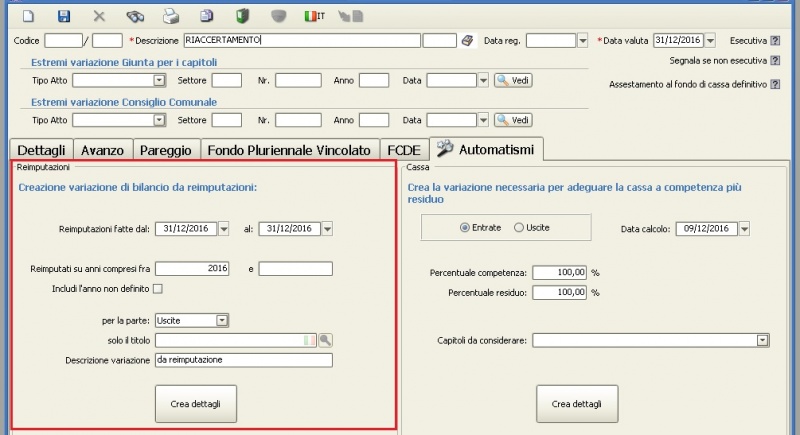Click Vedi button in Consiglio Comunale row
Screen dimensions: 800x435
click(513, 120)
